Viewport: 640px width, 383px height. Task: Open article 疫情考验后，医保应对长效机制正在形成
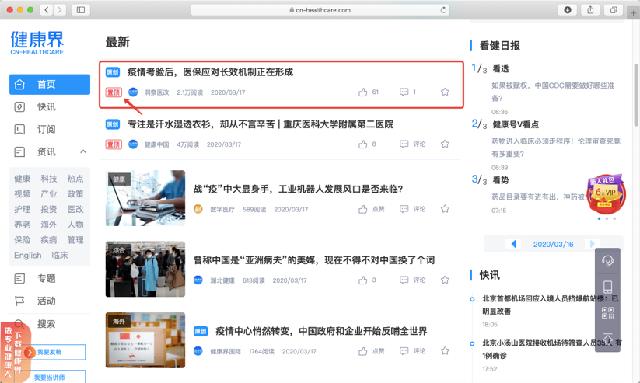pyautogui.click(x=210, y=72)
